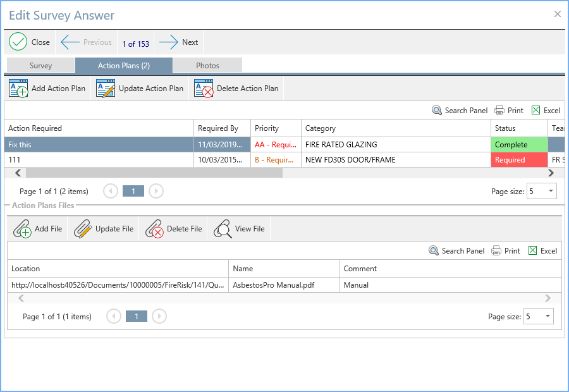Export action plans grid to Excel
Viewport: 569px width, 392px height.
[545, 111]
